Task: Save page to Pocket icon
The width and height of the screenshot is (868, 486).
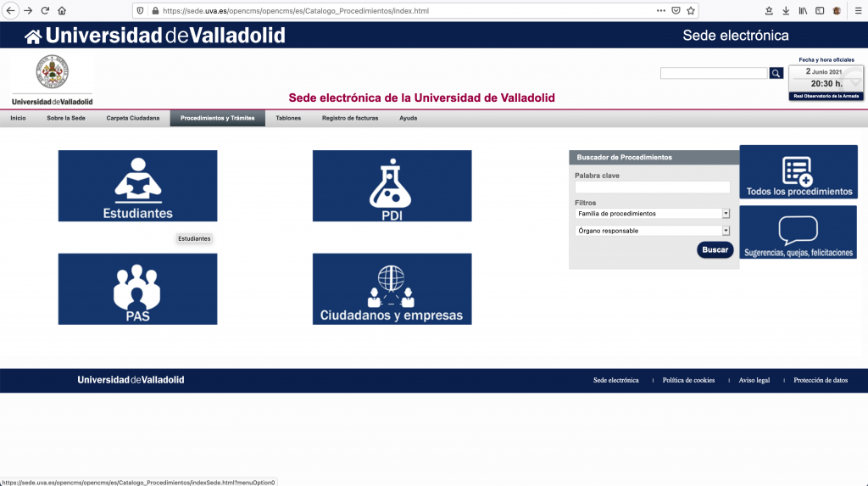Action: coord(676,10)
